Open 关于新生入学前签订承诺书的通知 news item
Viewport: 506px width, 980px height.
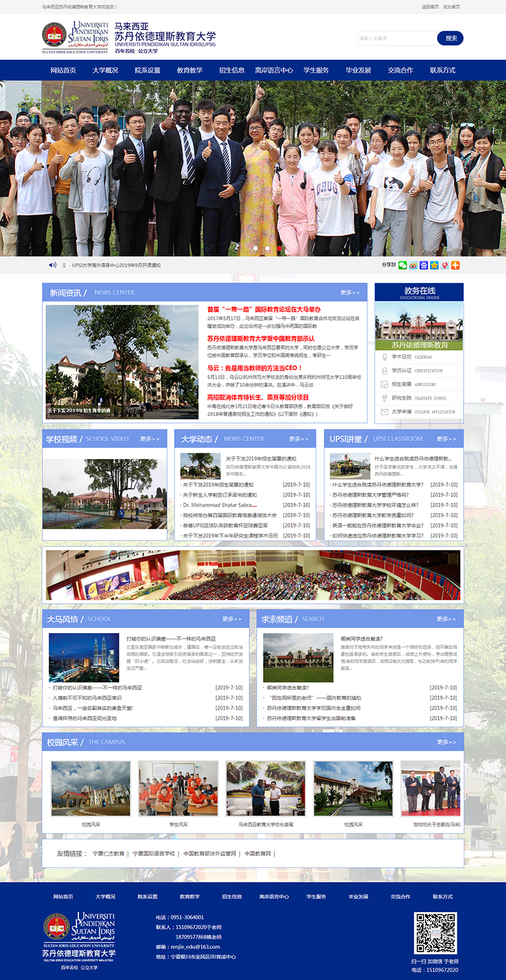pos(220,495)
